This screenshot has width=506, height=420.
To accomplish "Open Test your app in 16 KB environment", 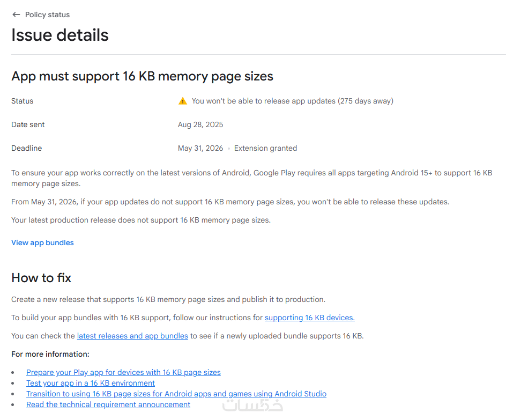I will coord(91,383).
